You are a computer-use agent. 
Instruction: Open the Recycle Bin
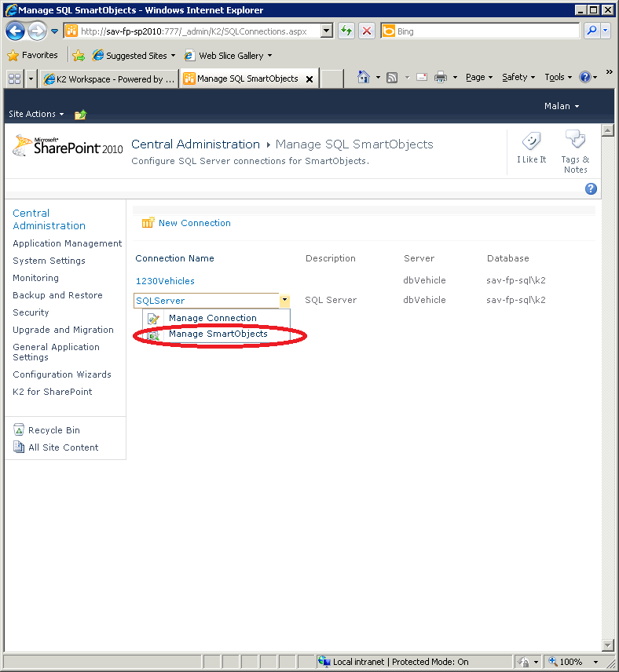coord(47,430)
